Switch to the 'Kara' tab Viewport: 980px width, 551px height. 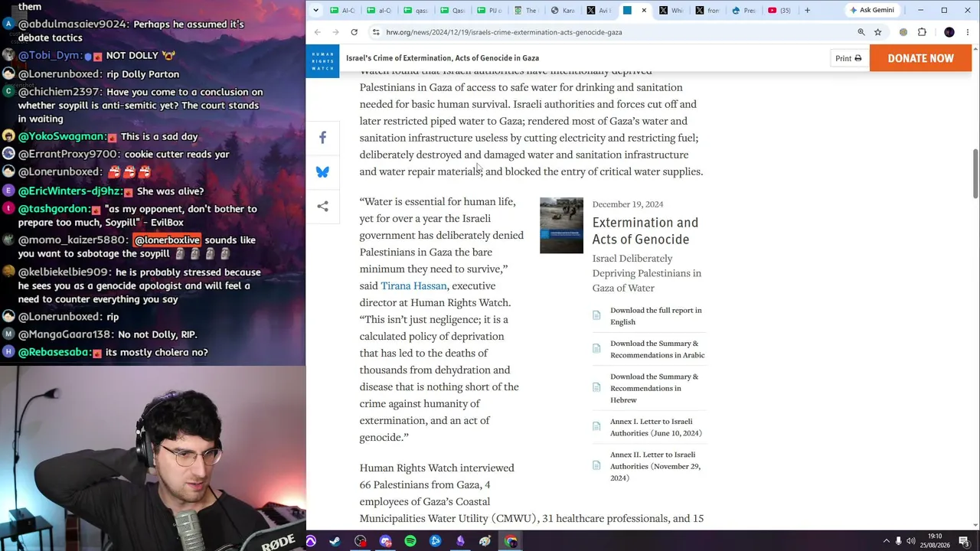tap(562, 10)
